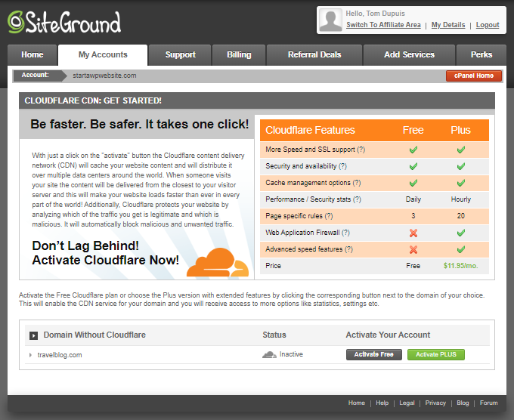Image resolution: width=514 pixels, height=420 pixels.
Task: Click Plus checkmark for Web Application Firewall
Action: (x=461, y=233)
